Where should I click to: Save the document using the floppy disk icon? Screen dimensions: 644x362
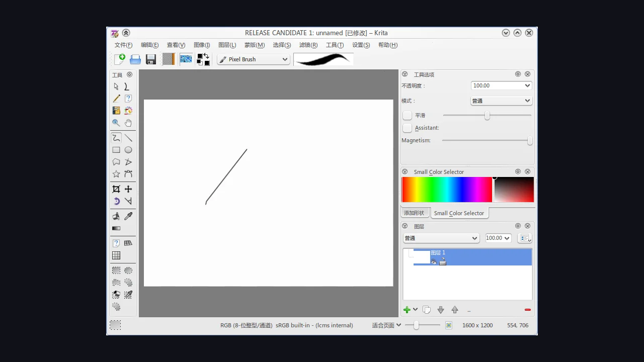(150, 59)
